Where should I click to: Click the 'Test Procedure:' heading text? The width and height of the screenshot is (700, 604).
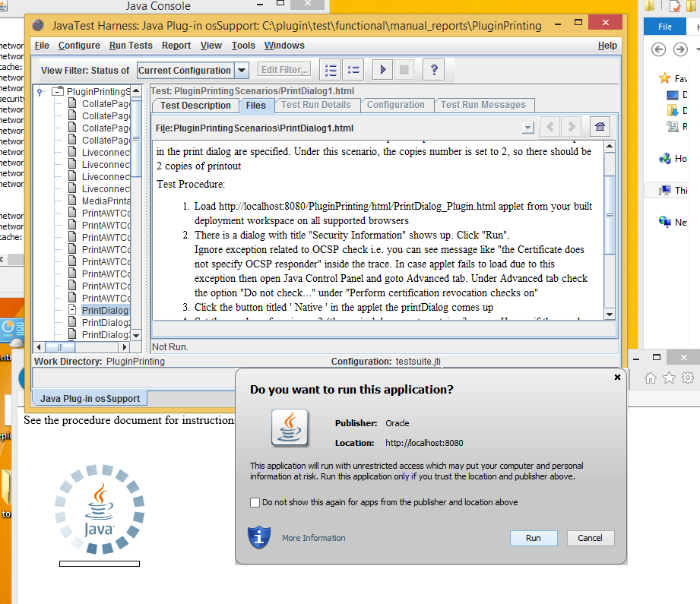191,184
